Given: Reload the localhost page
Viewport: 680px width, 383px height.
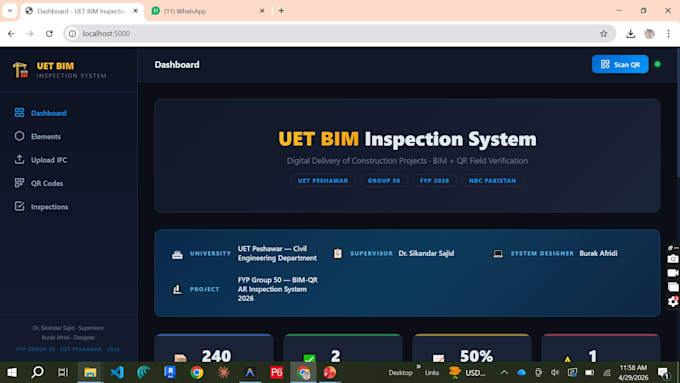Looking at the screenshot, I should coord(49,33).
